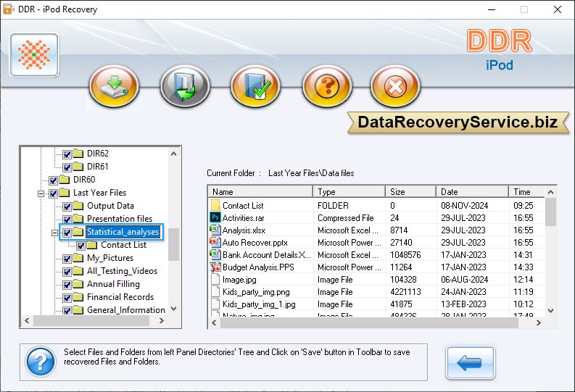Click the tree panel scroll down arrow
The height and width of the screenshot is (392, 575).
[174, 309]
